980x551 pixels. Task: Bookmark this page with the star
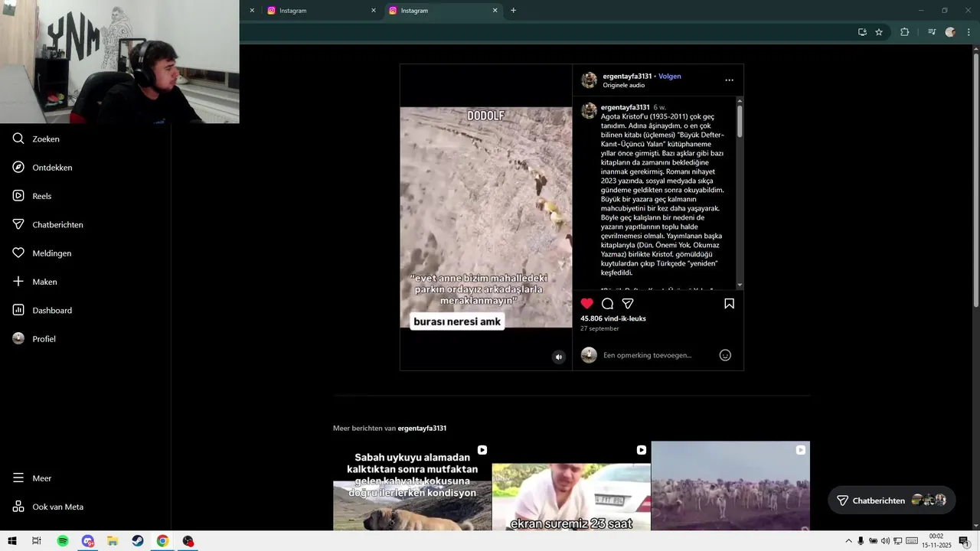coord(879,32)
